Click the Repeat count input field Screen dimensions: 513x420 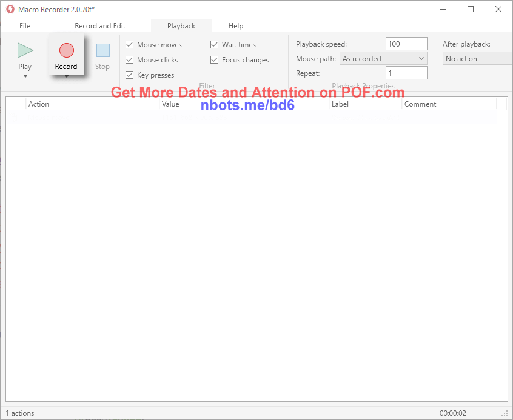click(407, 73)
